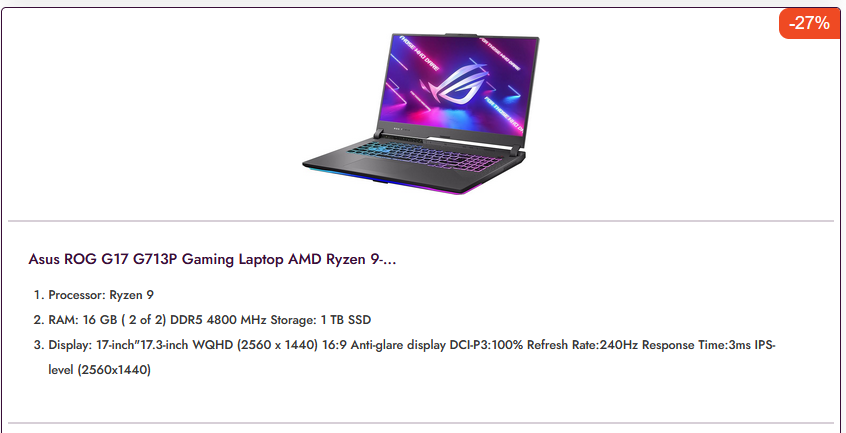Click the ellipsis ending the product title
Screen dimensions: 846x433
(x=390, y=262)
